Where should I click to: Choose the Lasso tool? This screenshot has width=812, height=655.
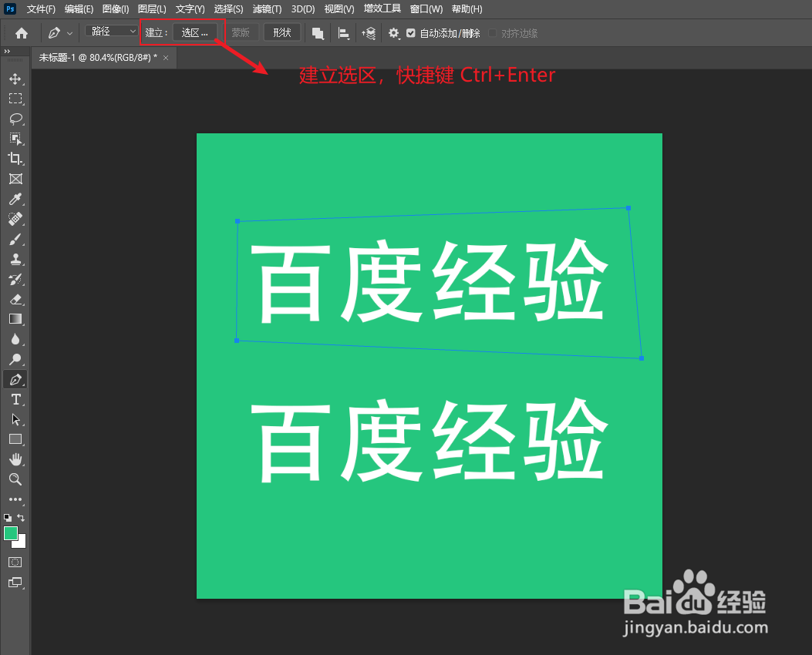16,119
